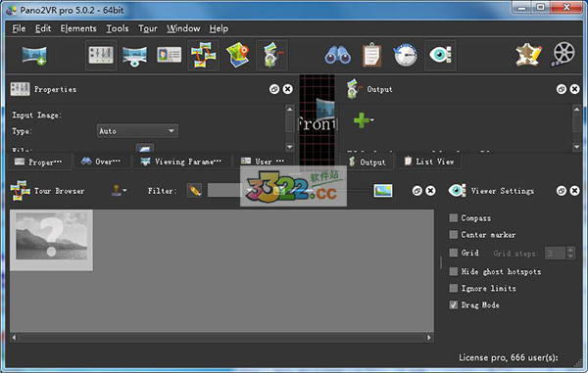Click the License pro status text
The height and width of the screenshot is (373, 588).
tap(508, 357)
